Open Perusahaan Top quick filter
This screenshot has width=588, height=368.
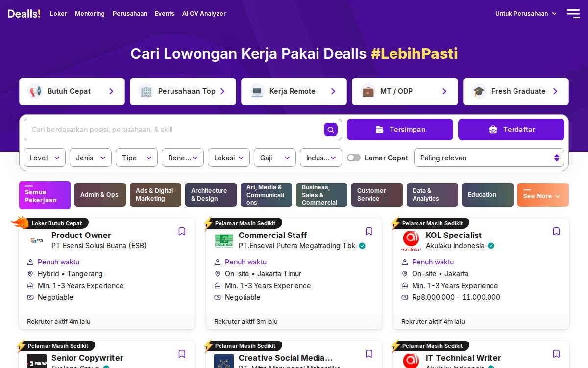point(183,91)
